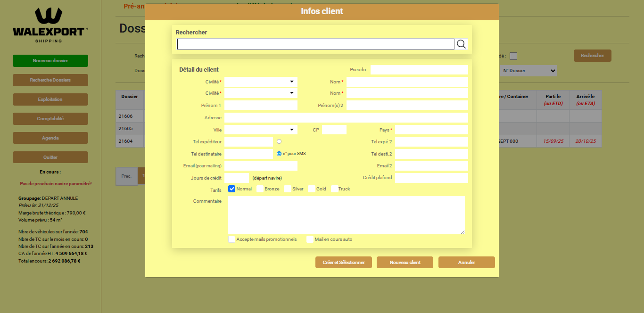Select the radio button beside Tel expéditeur
Screen dimensions: 644x313
[x=279, y=141]
